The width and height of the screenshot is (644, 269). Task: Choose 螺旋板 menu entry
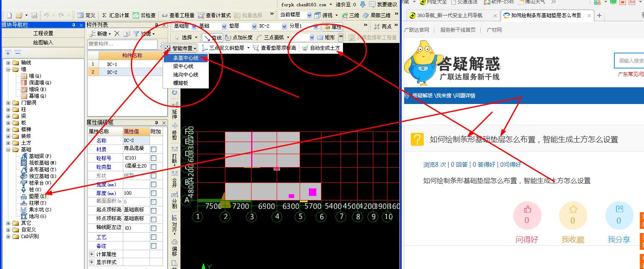(186, 83)
